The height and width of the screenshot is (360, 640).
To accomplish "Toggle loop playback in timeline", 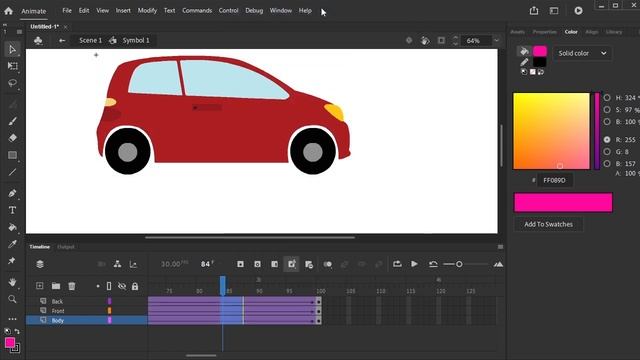I will coord(397,264).
